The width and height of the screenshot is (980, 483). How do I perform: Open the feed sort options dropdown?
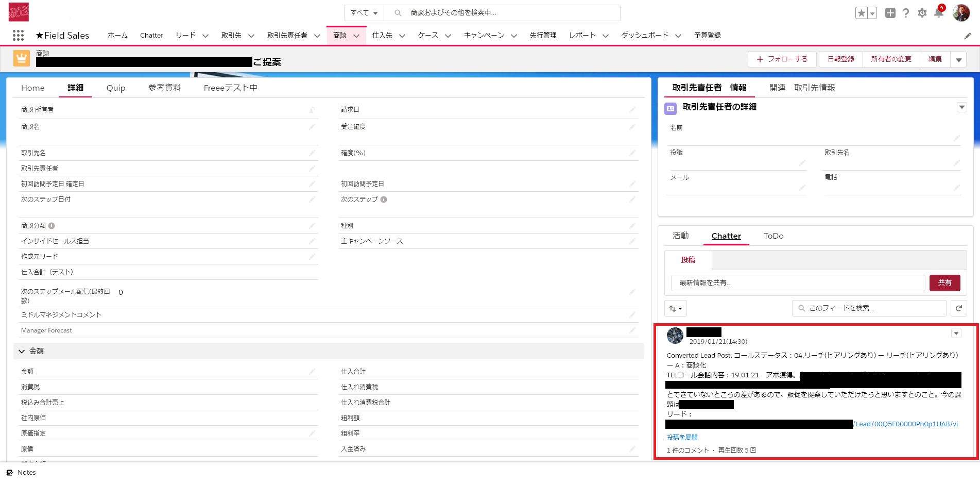[x=675, y=308]
